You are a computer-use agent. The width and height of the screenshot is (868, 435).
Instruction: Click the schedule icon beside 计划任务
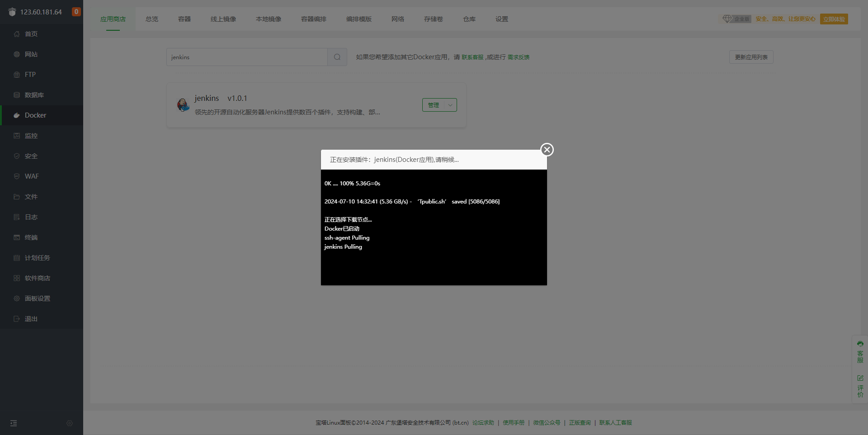coord(17,258)
